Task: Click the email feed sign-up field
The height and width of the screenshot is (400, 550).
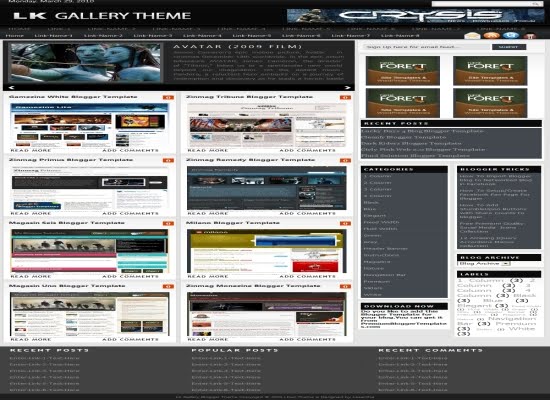Action: click(426, 47)
